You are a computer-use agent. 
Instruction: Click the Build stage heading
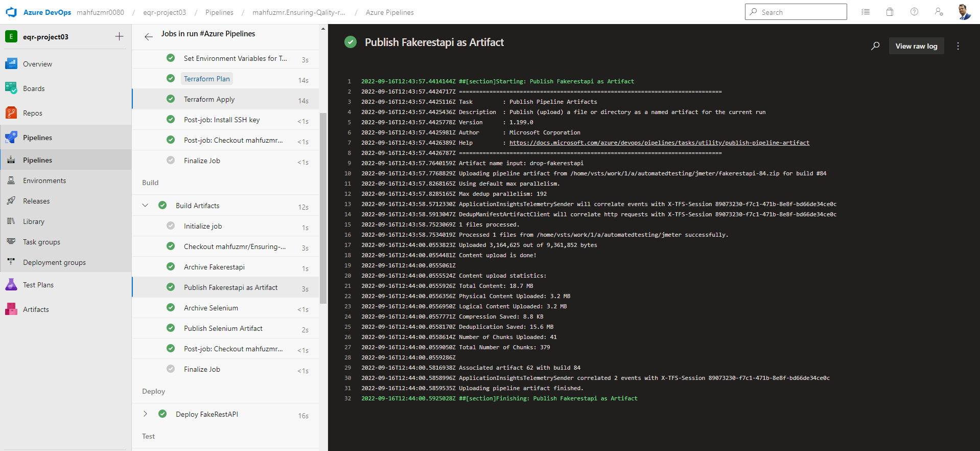point(150,183)
